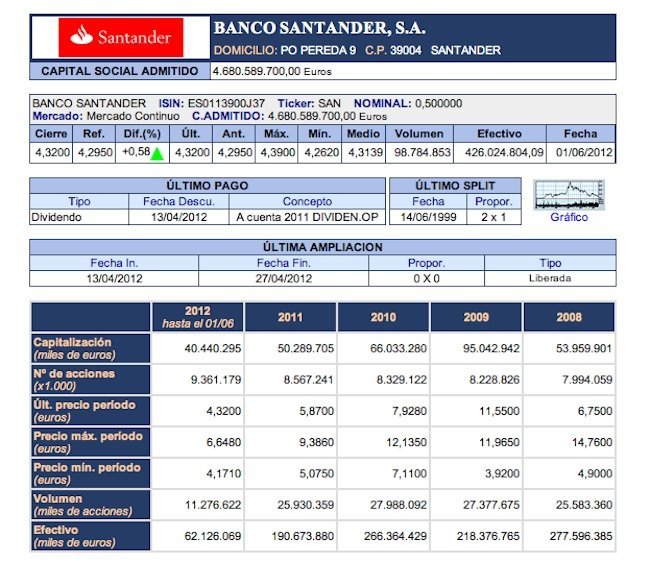Click the Últ. precio período row label
Image resolution: width=650 pixels, height=562 pixels.
[91, 411]
